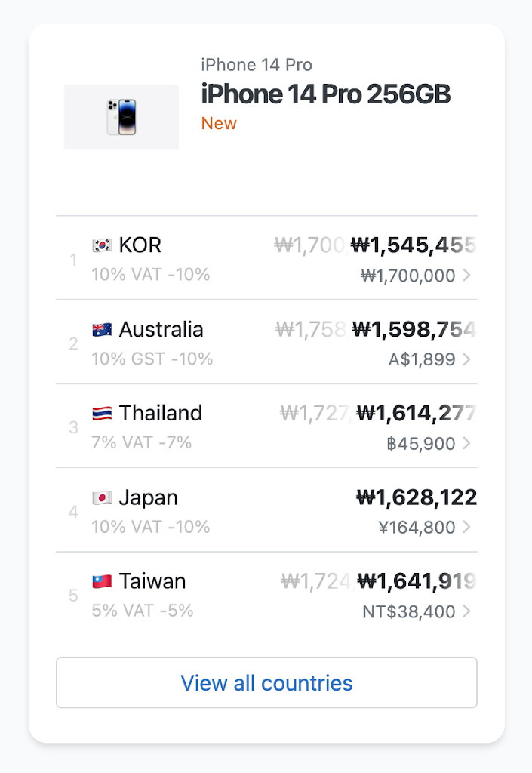Image resolution: width=532 pixels, height=773 pixels.
Task: Expand the Thailand row chevron arrow
Action: pos(467,443)
